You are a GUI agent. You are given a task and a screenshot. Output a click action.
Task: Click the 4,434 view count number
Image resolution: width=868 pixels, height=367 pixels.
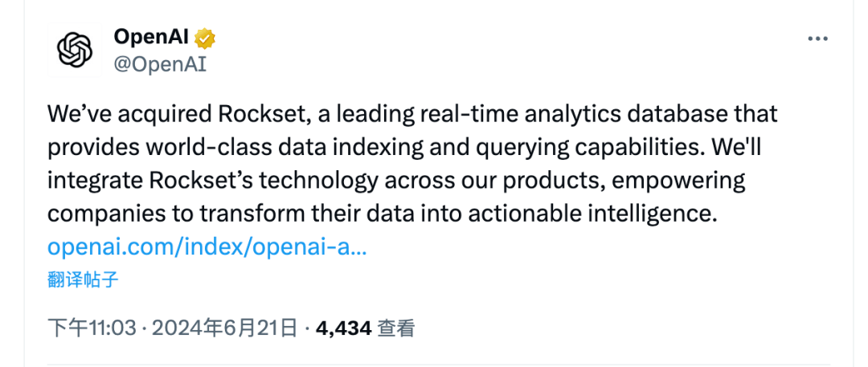[343, 328]
